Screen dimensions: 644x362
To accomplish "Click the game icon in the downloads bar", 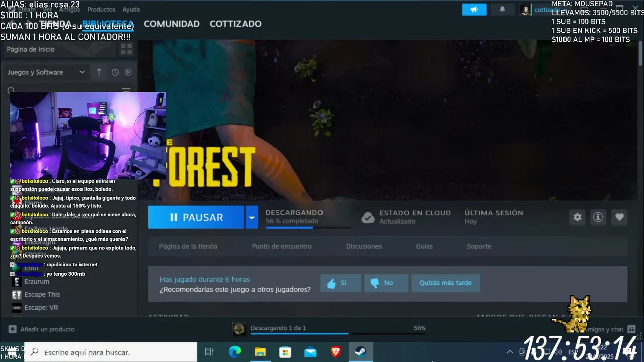I will click(239, 329).
